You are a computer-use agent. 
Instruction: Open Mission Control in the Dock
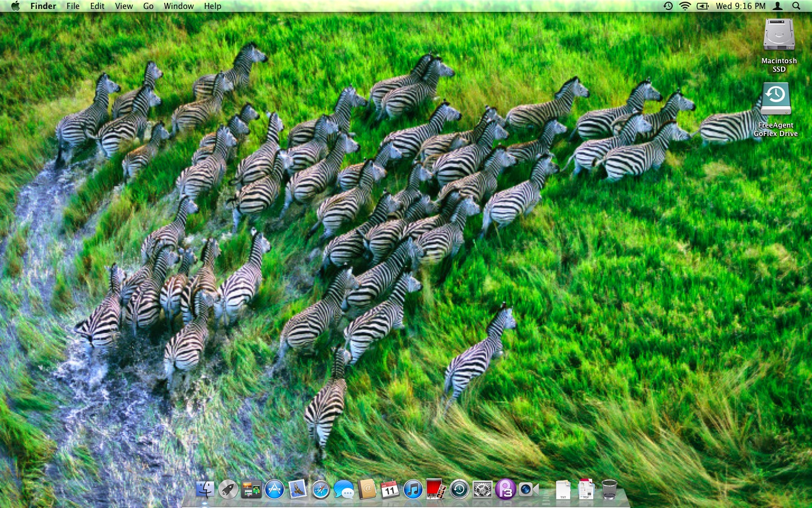251,489
